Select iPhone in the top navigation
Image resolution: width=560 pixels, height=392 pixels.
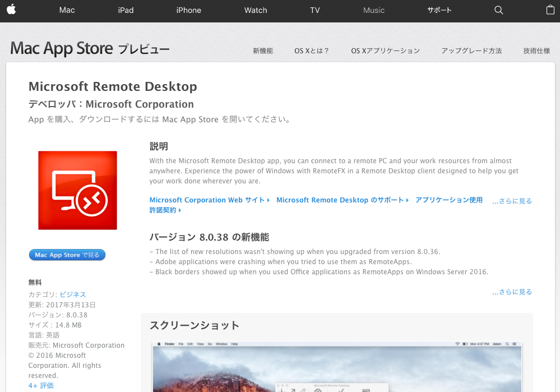pyautogui.click(x=188, y=10)
